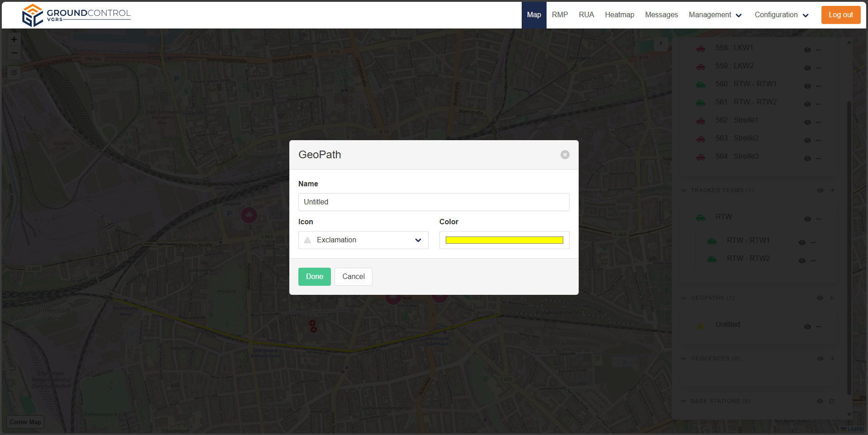
Task: Click the edit layers icon on map
Action: tap(14, 72)
